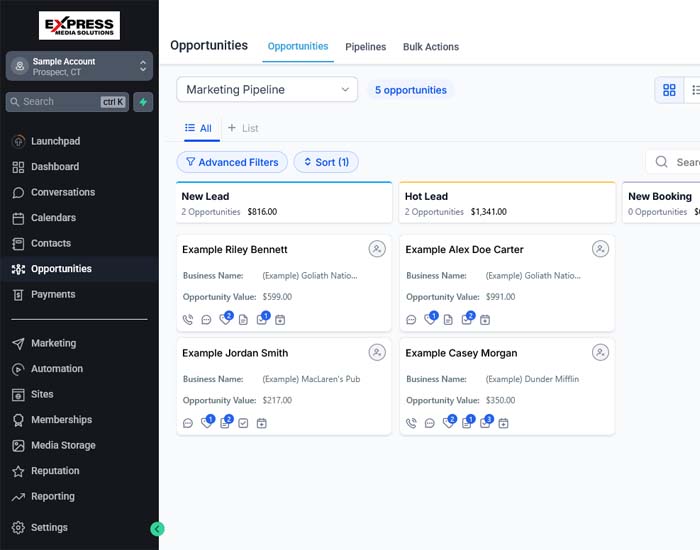The width and height of the screenshot is (700, 550).
Task: Collapse sidebar with green arrow button
Action: (x=157, y=529)
